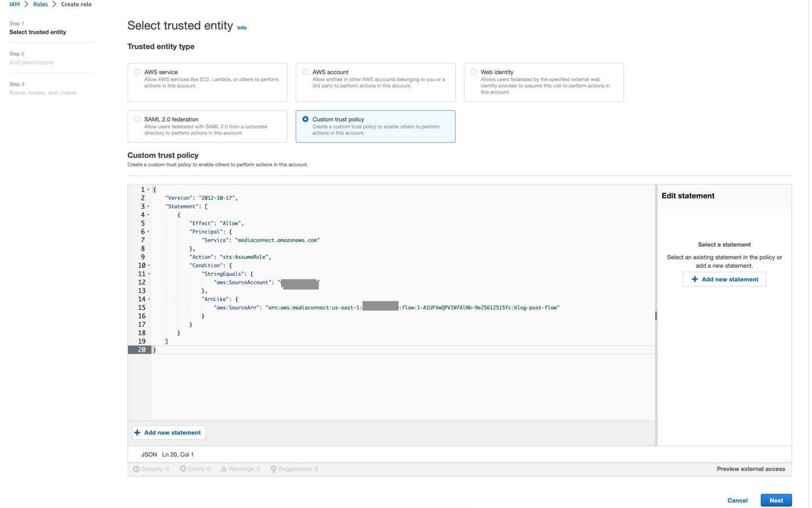The height and width of the screenshot is (508, 812).
Task: Click breadcrumb chevron after IAM
Action: [x=26, y=4]
